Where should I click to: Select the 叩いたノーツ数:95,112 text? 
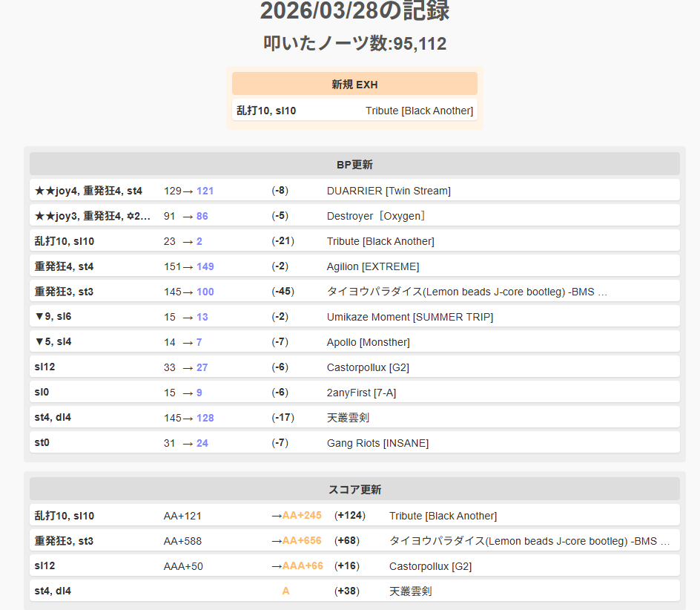[354, 43]
